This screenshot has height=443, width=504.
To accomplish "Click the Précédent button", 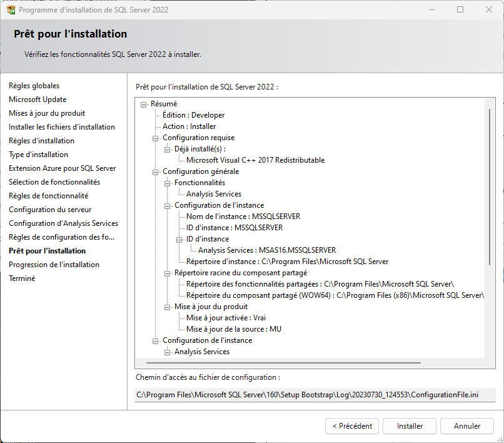I will (x=352, y=426).
